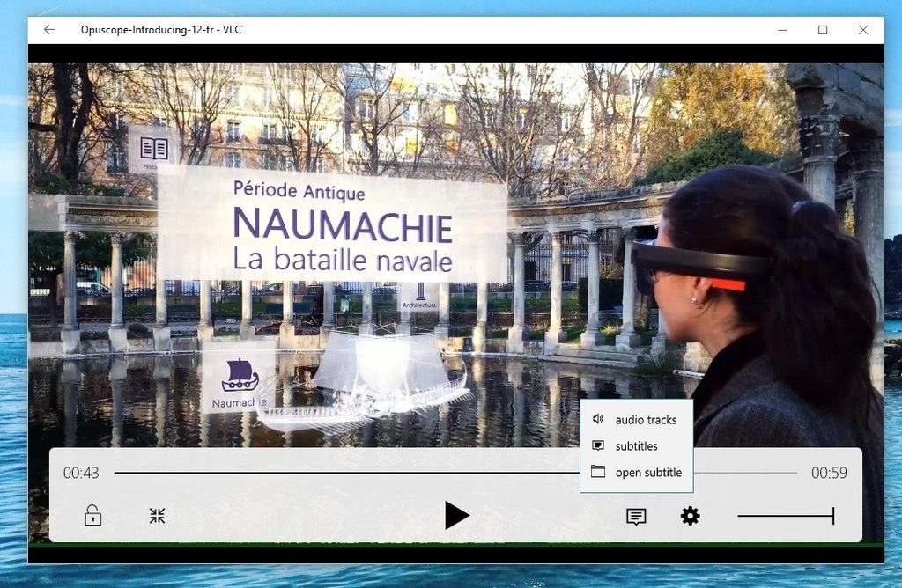Click the elapsed time 00:43 label
The width and height of the screenshot is (902, 588).
(x=81, y=474)
